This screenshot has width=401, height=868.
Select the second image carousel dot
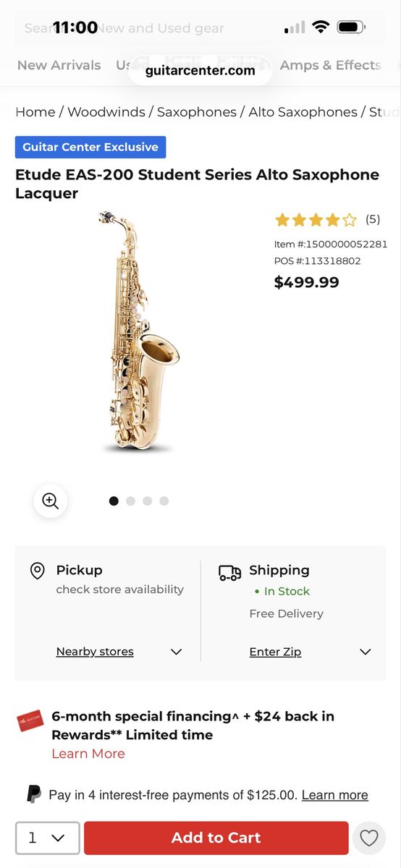coord(131,501)
